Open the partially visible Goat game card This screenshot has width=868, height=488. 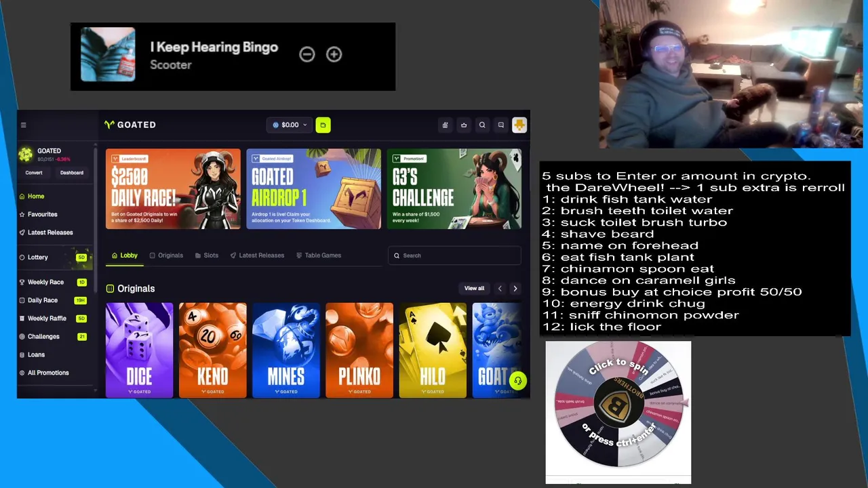497,350
